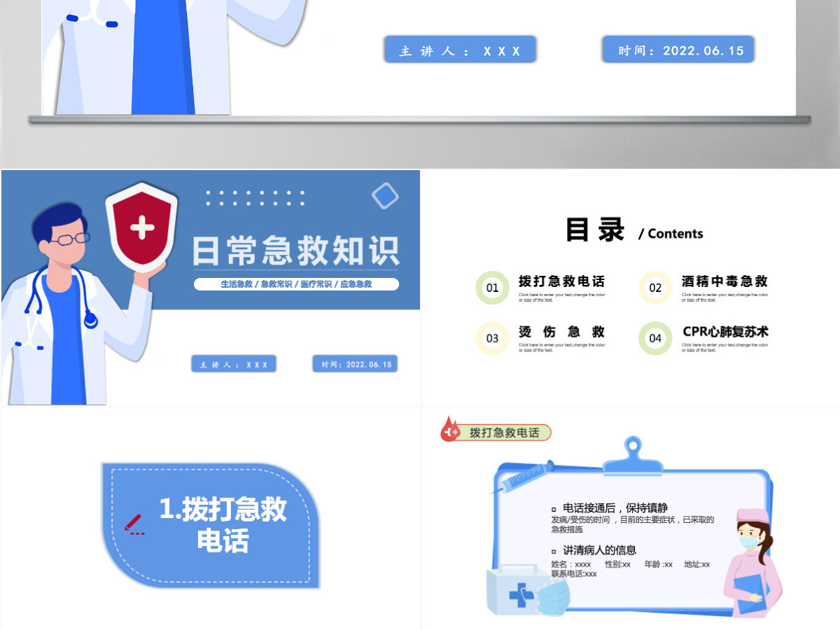Click the 主讲人 XXX label on top banner
Image resolution: width=840 pixels, height=630 pixels.
tap(460, 50)
